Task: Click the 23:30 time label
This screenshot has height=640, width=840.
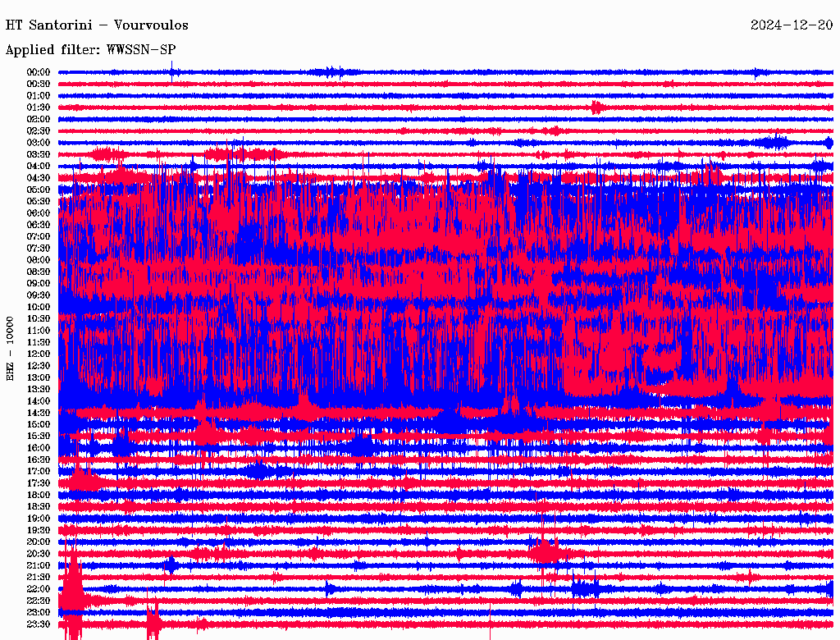Action: (x=39, y=624)
